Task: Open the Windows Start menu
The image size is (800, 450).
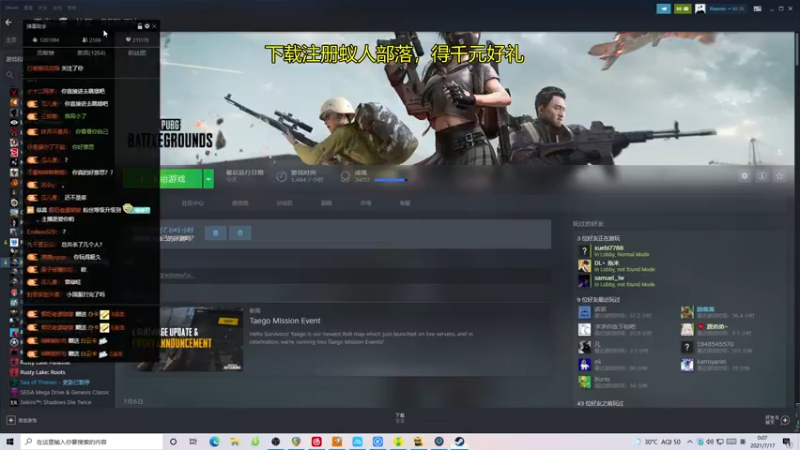Action: pyautogui.click(x=10, y=442)
